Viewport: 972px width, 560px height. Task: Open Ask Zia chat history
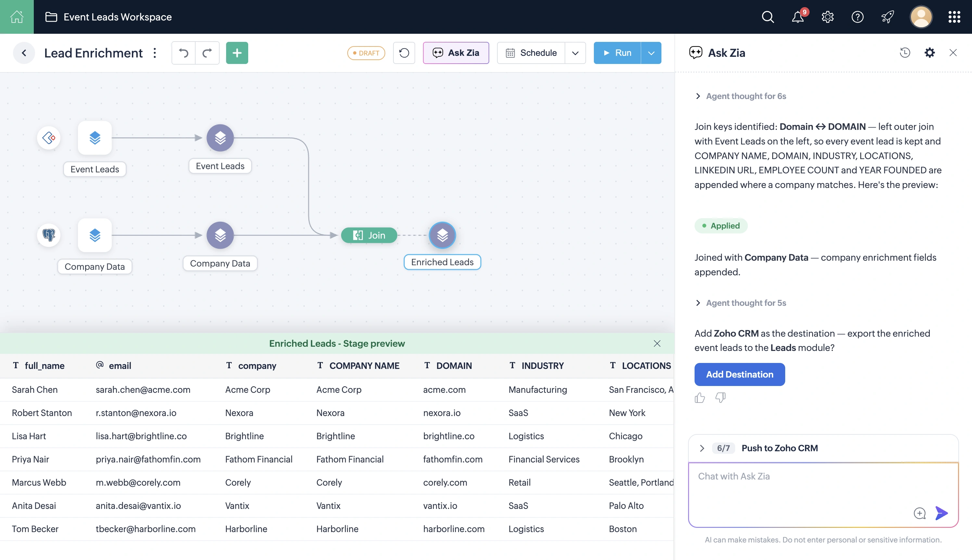pos(905,53)
